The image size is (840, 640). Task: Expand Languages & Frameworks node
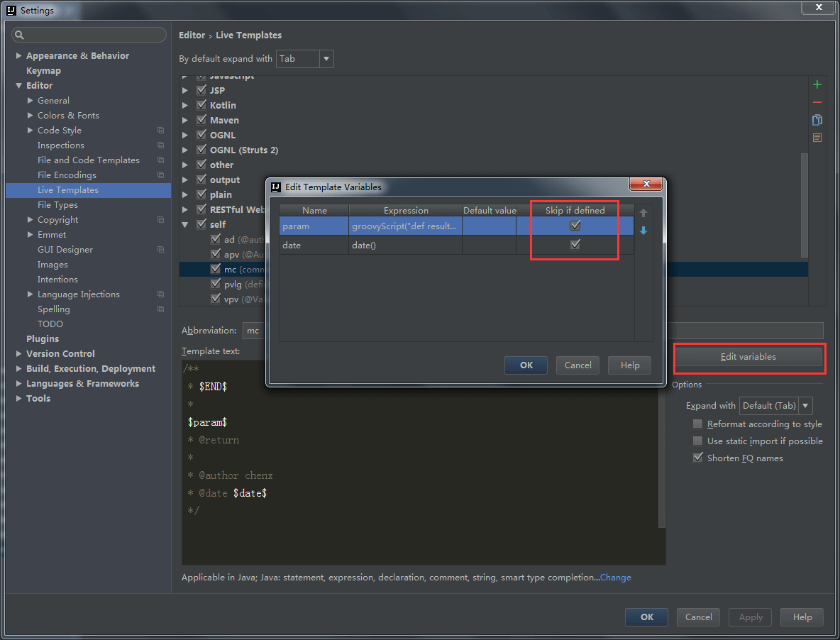pos(18,383)
